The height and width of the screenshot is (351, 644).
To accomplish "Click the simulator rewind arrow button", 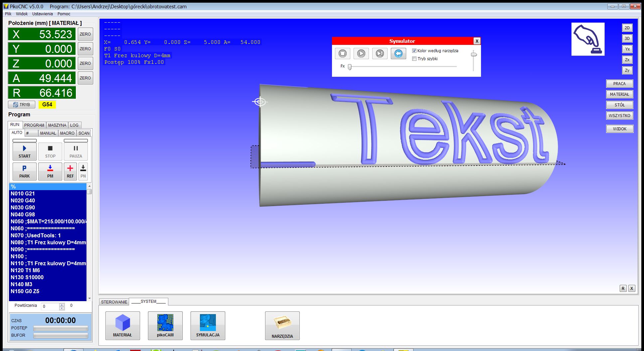I will pyautogui.click(x=399, y=54).
